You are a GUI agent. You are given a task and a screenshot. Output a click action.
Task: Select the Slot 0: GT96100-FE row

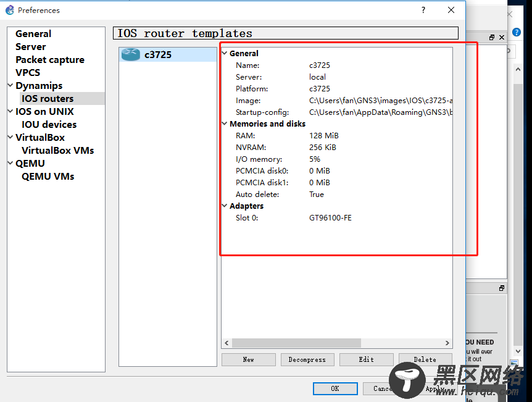[x=337, y=217]
